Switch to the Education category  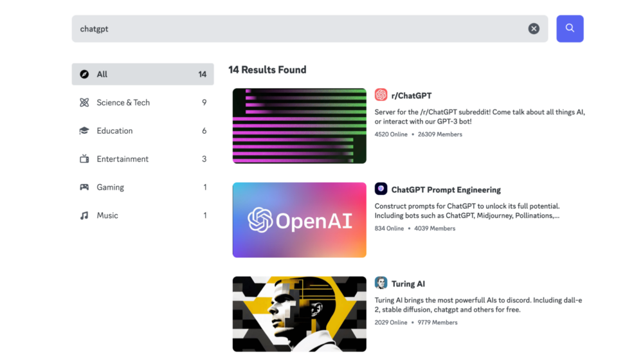tap(115, 131)
